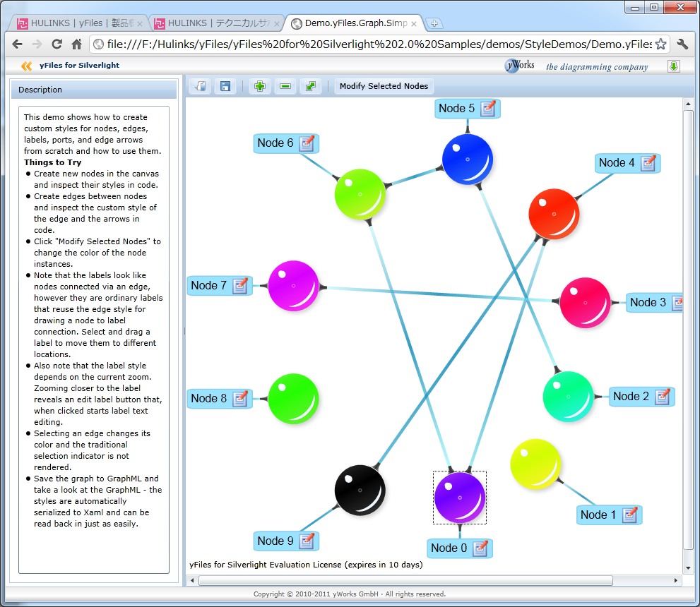The width and height of the screenshot is (700, 607).
Task: Bookmark this page with the star icon
Action: pyautogui.click(x=660, y=44)
